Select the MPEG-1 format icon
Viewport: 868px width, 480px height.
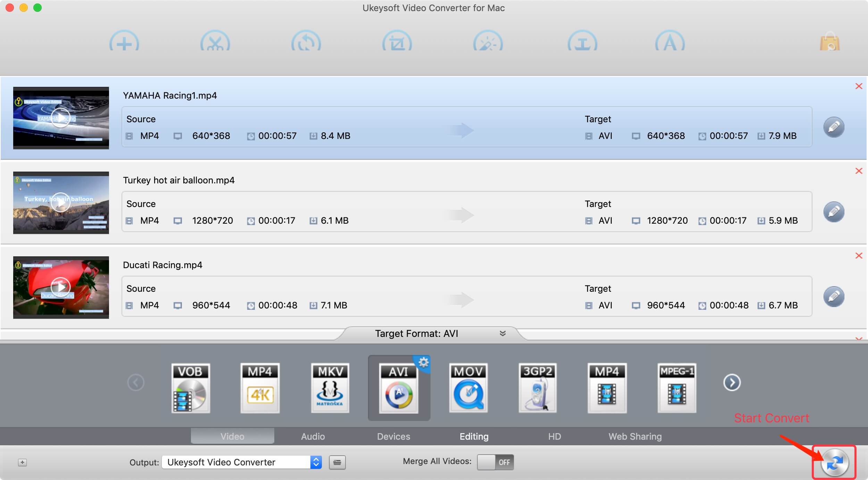tap(675, 388)
